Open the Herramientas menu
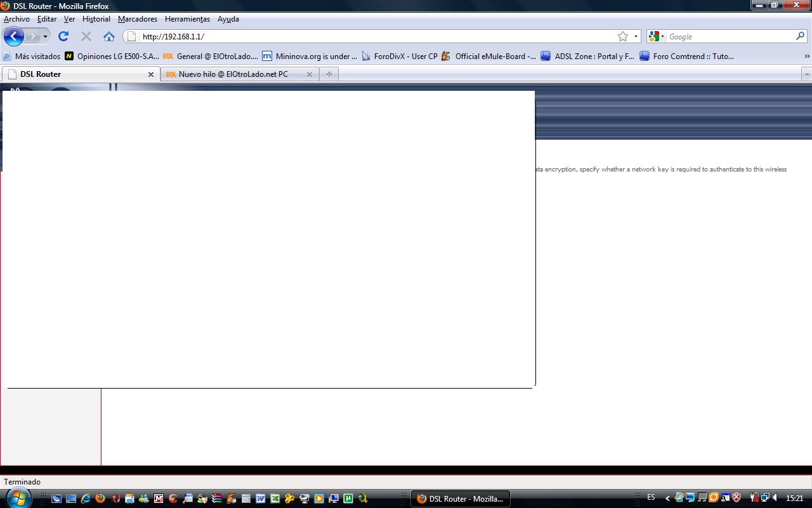812x508 pixels. [187, 19]
